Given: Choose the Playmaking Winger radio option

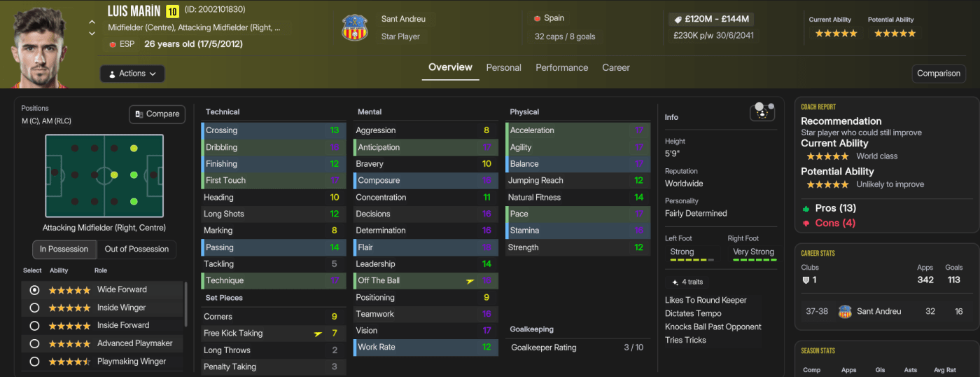Looking at the screenshot, I should point(34,362).
